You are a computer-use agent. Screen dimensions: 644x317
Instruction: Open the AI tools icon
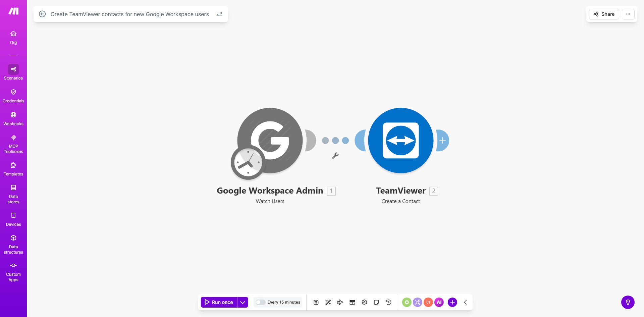439,302
